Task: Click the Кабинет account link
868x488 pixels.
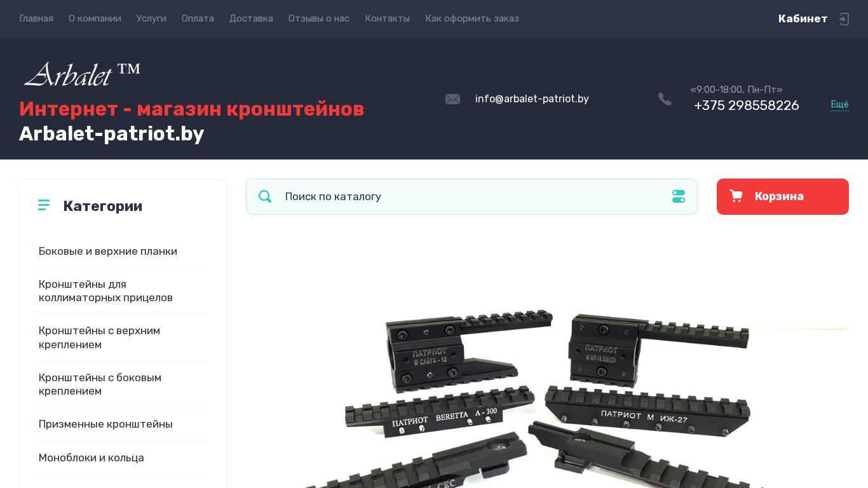Action: 803,18
